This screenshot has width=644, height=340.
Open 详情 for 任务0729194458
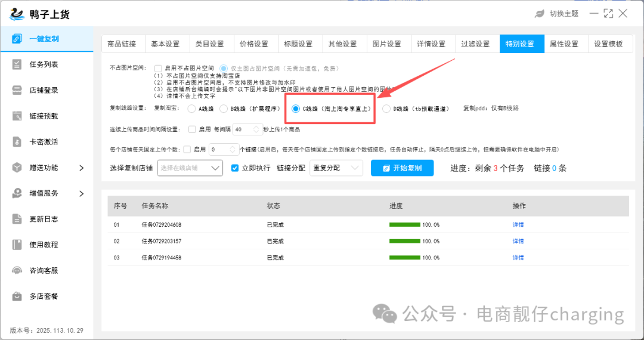click(x=518, y=258)
